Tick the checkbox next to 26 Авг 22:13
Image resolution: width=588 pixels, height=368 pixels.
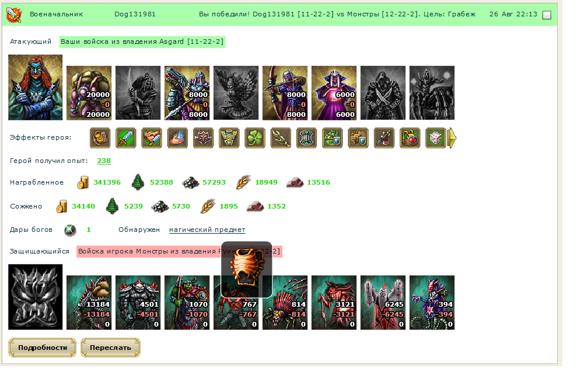tap(547, 15)
